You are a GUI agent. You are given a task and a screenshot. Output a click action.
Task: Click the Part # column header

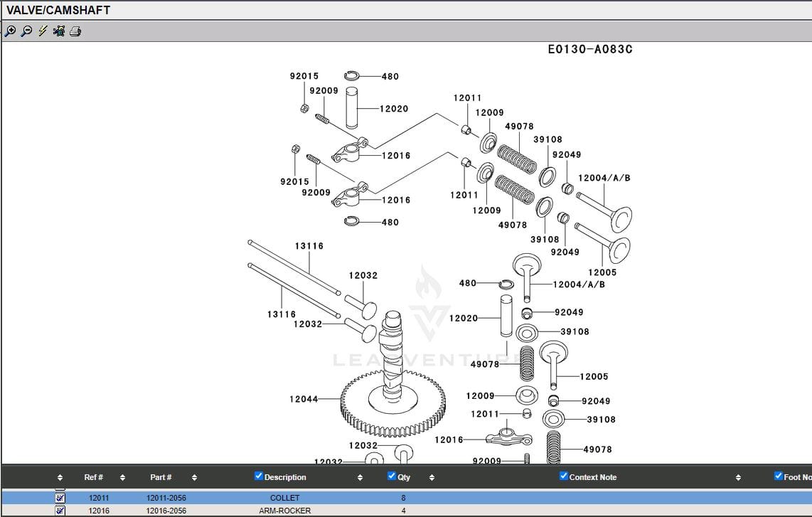(x=161, y=477)
